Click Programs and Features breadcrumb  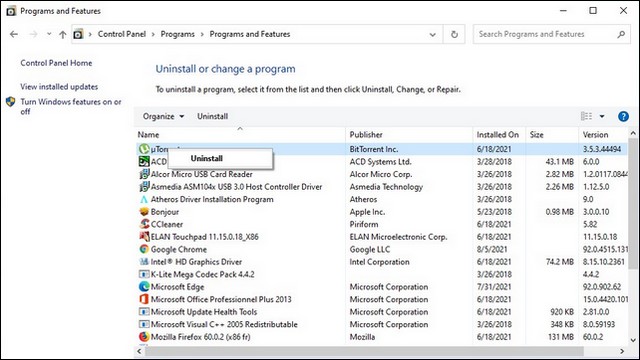coord(250,34)
